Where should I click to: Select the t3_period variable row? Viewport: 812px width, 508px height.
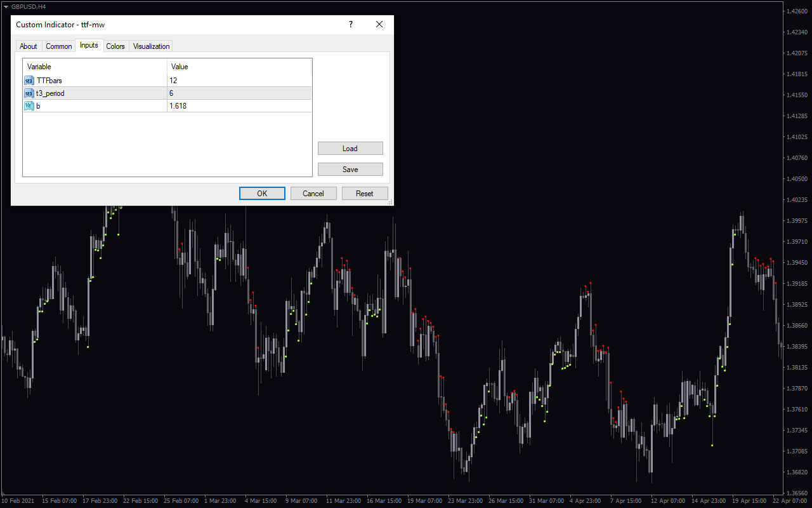click(167, 93)
